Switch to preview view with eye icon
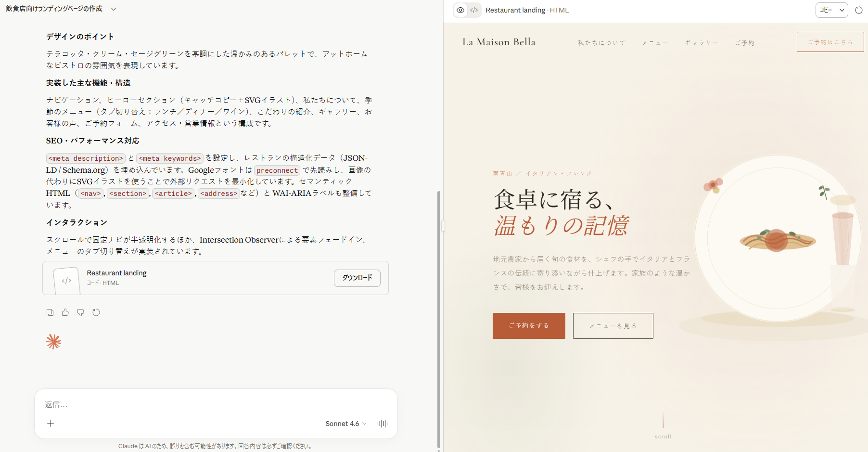The image size is (868, 452). click(x=460, y=10)
